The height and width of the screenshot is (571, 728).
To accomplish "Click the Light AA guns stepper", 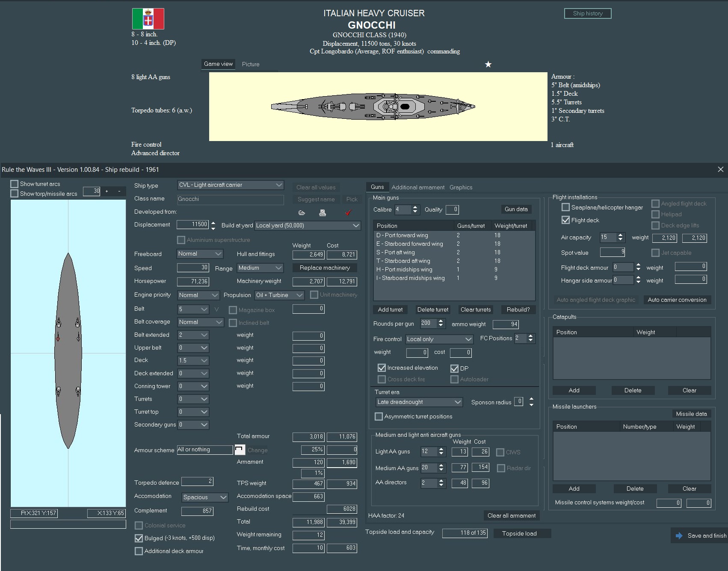I will click(442, 451).
